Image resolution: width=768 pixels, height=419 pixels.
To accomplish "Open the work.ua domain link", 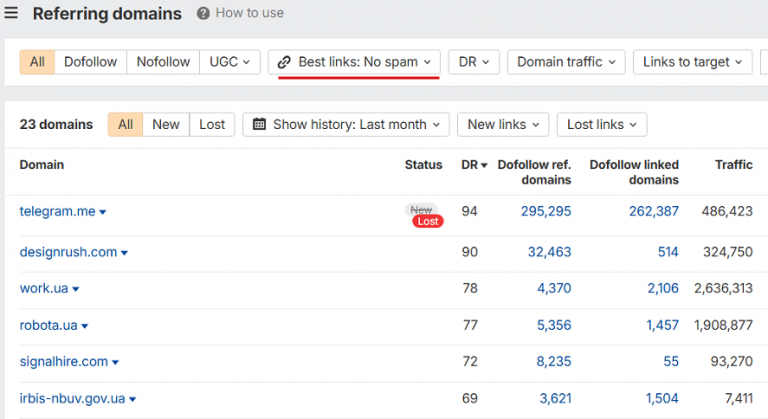I will [44, 288].
